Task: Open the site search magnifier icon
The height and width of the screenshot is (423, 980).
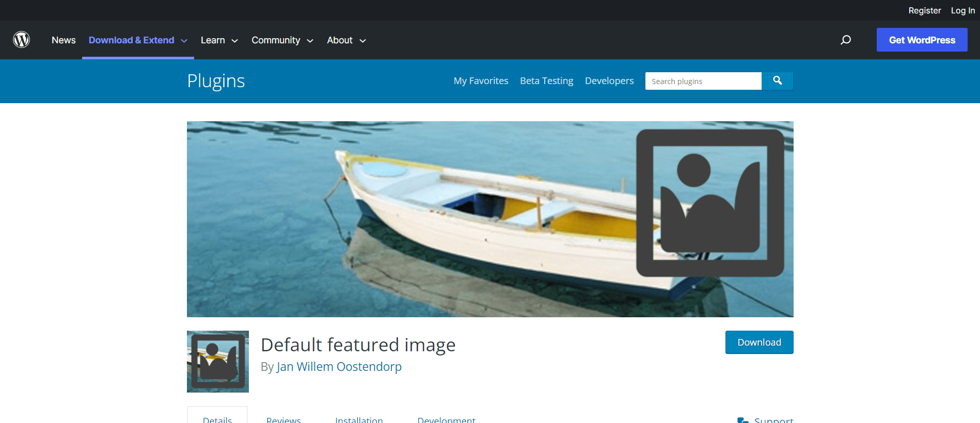Action: click(845, 40)
